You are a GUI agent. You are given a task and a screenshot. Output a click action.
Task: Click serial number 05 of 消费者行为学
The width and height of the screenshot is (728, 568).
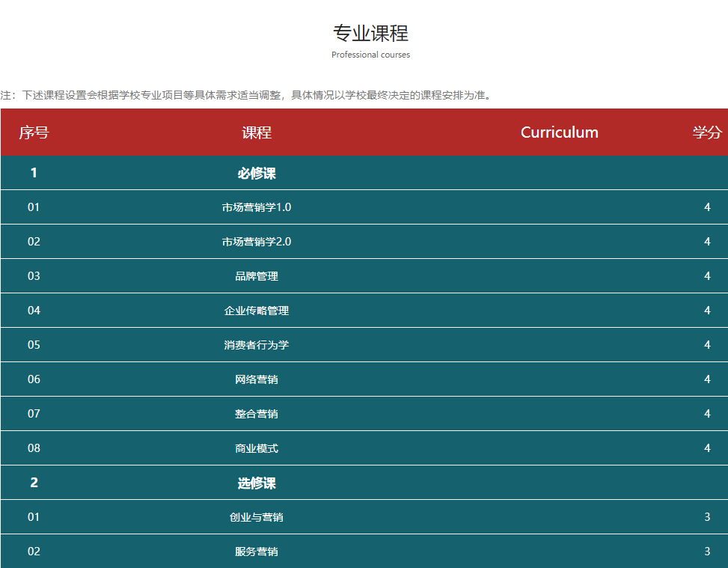(x=34, y=344)
